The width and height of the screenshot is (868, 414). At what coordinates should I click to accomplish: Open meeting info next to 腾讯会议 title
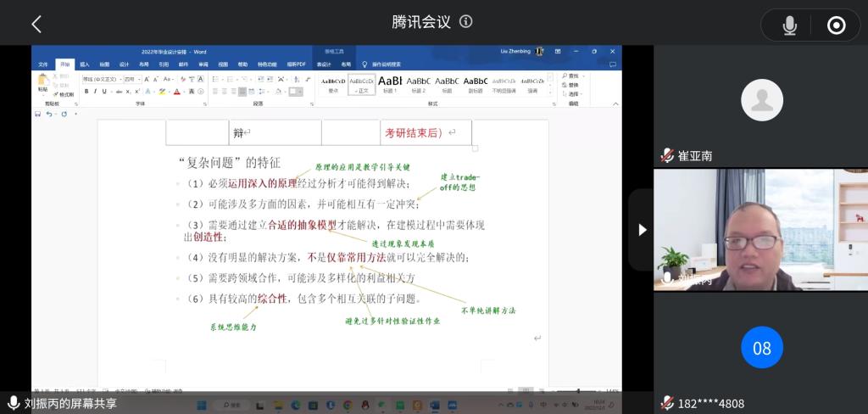pyautogui.click(x=466, y=22)
